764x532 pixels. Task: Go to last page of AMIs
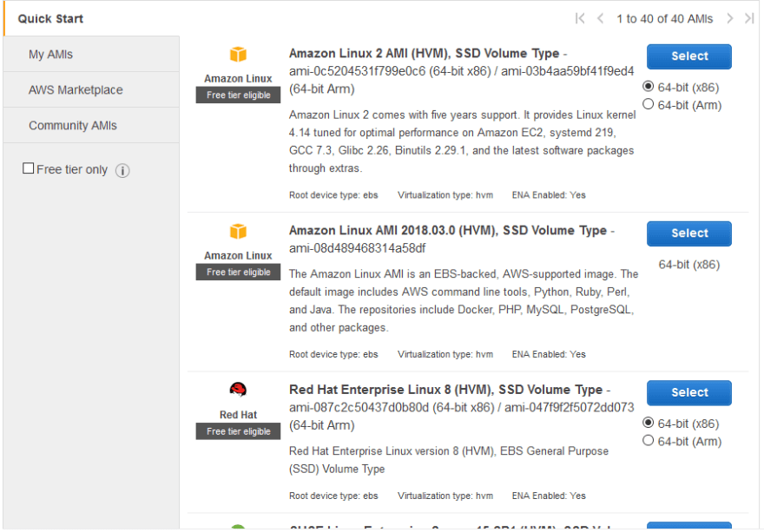pos(749,18)
